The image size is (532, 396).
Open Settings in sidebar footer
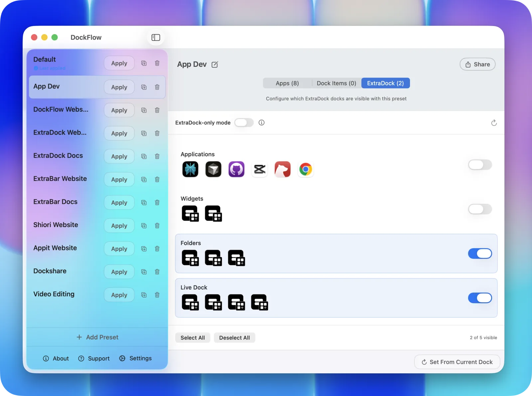pos(135,358)
